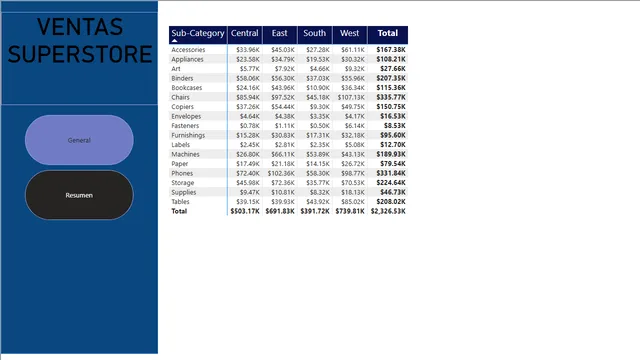Image resolution: width=640 pixels, height=360 pixels.
Task: Open the Resumen page button
Action: click(79, 195)
